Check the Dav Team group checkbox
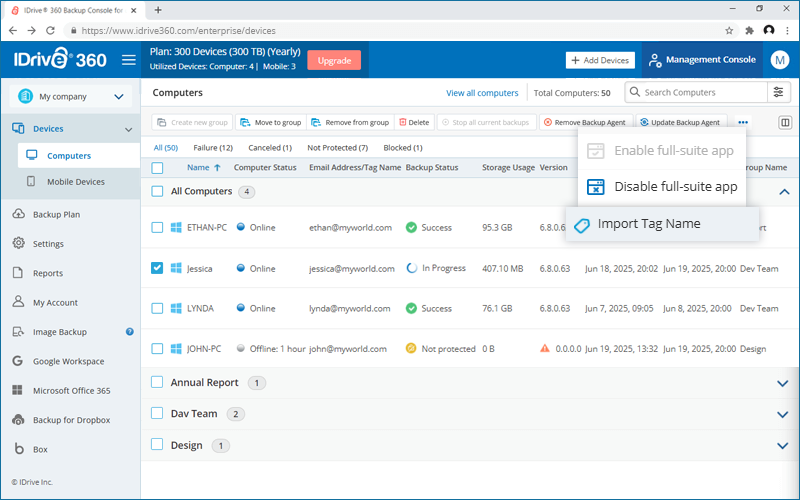800x500 pixels. point(157,413)
